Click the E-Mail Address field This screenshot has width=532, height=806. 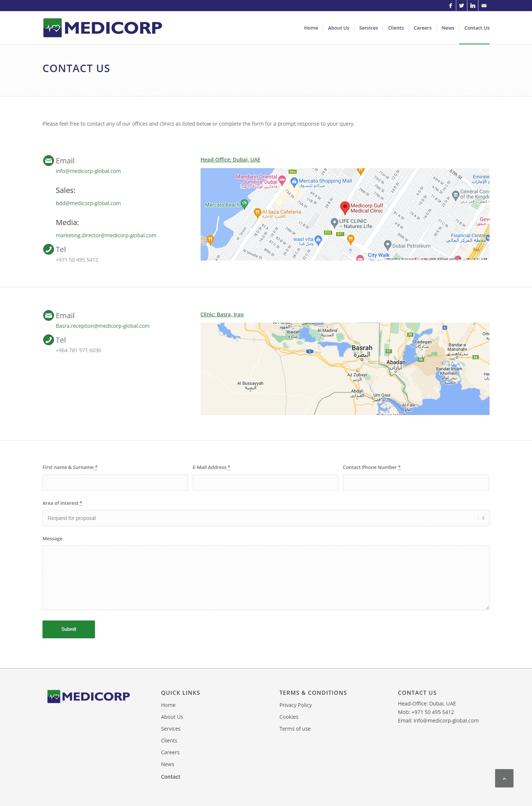(266, 483)
